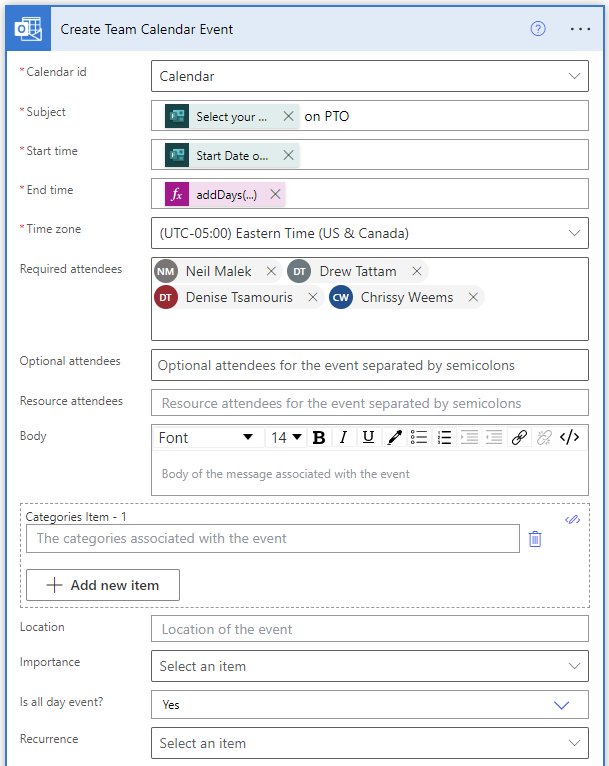Click into the Resource attendees field
609x766 pixels.
click(370, 403)
